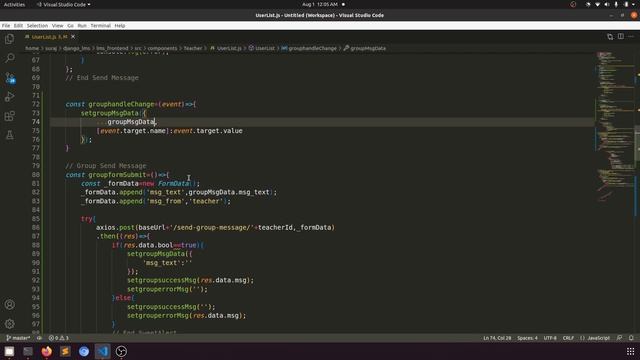Viewport: 640px width, 360px height.
Task: Open the Terminal menu
Action: [100, 25]
